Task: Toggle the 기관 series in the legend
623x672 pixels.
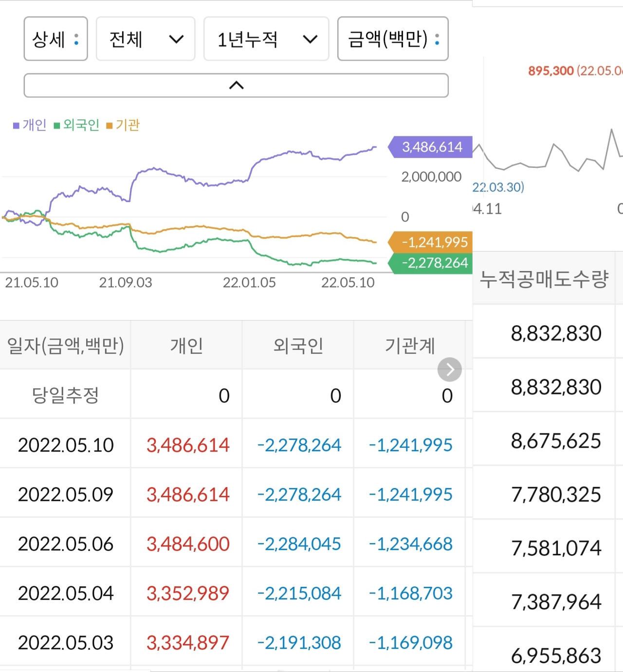Action: coord(128,125)
